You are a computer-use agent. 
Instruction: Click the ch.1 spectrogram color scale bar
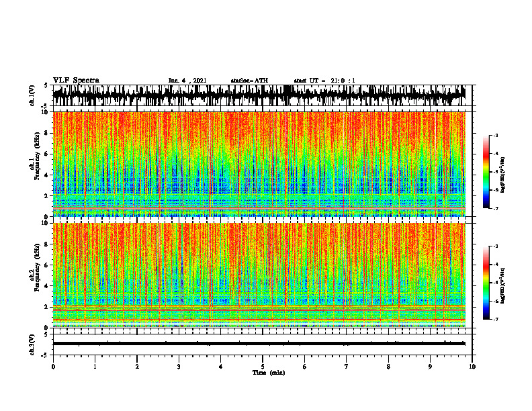coord(486,172)
